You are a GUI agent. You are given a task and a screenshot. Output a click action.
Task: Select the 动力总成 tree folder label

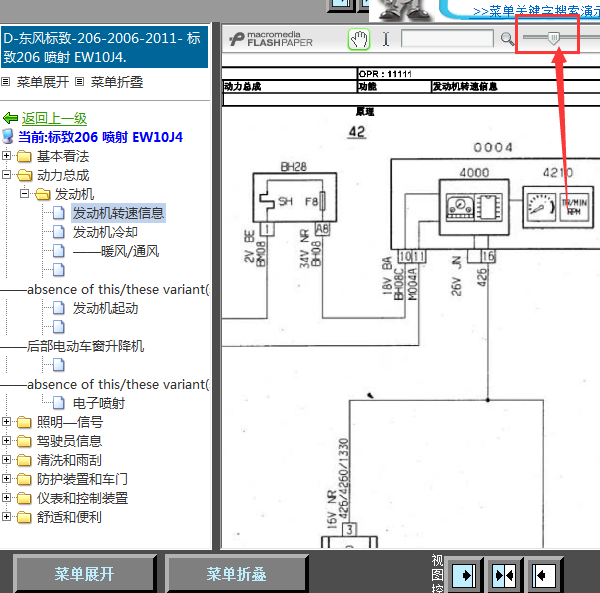(x=63, y=175)
